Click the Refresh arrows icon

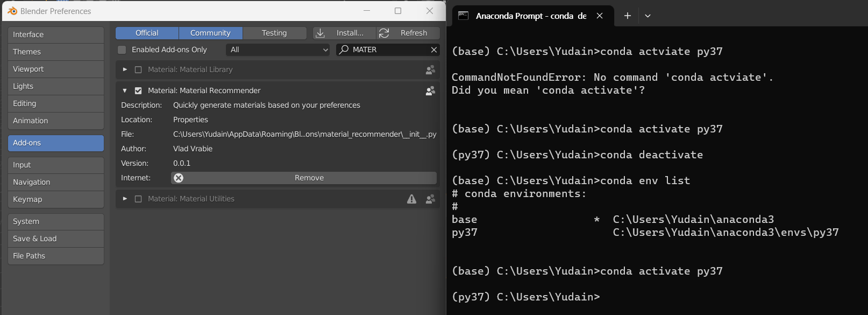(x=384, y=33)
